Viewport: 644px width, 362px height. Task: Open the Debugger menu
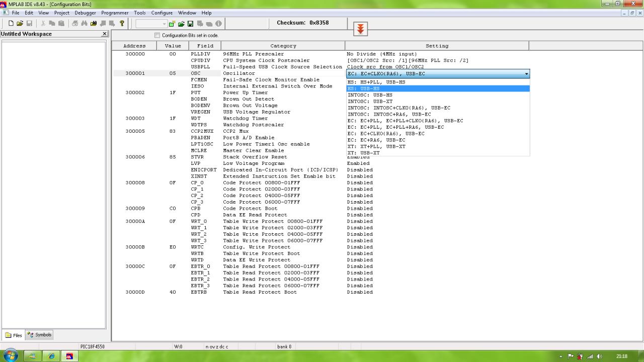click(85, 13)
